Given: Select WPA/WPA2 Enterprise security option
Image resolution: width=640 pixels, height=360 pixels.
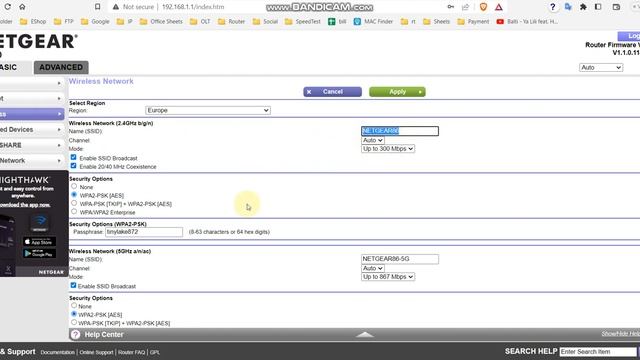Looking at the screenshot, I should pos(74,211).
